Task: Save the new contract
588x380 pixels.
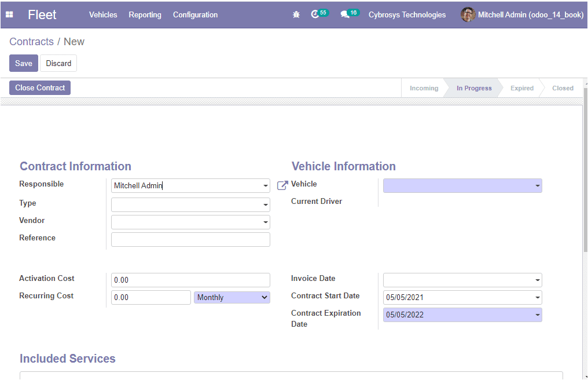Action: click(24, 63)
